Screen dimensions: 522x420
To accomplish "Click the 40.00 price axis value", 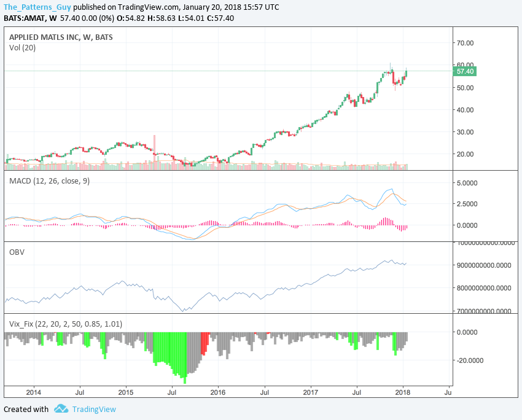I will point(465,110).
